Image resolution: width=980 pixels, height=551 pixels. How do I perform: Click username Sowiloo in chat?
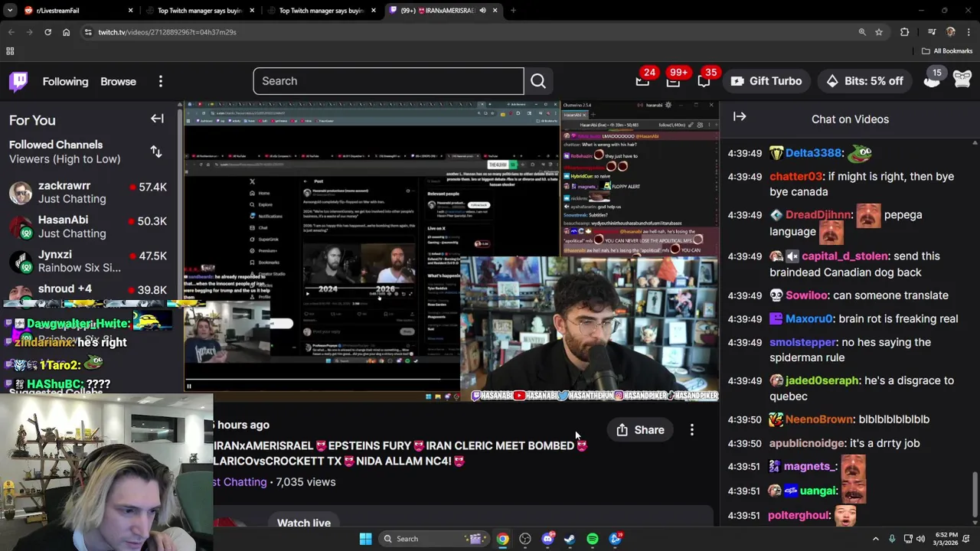tap(806, 295)
